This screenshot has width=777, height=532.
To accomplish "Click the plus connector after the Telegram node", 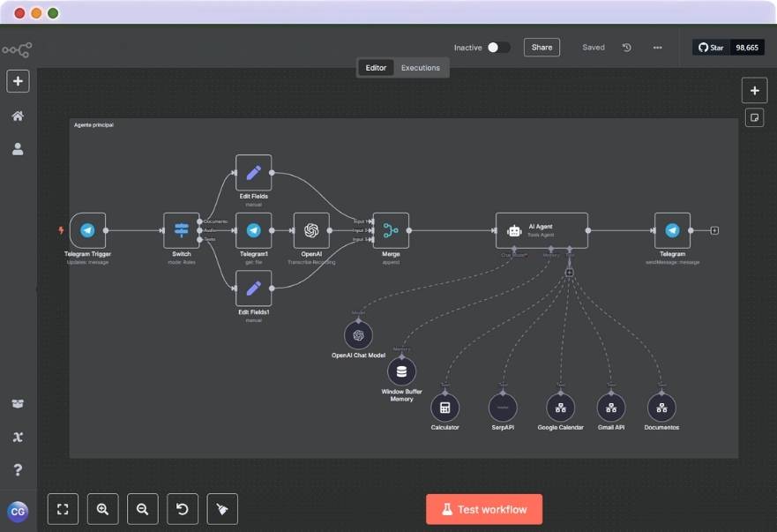I will pos(714,230).
